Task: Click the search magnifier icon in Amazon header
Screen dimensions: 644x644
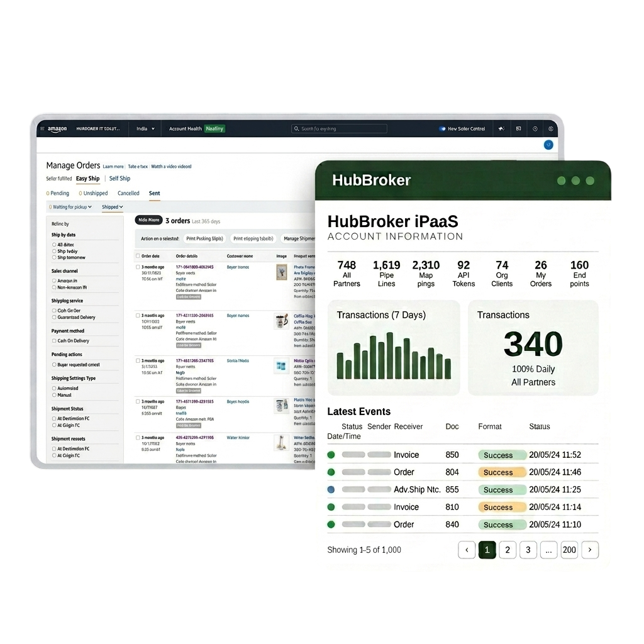Action: pos(297,128)
